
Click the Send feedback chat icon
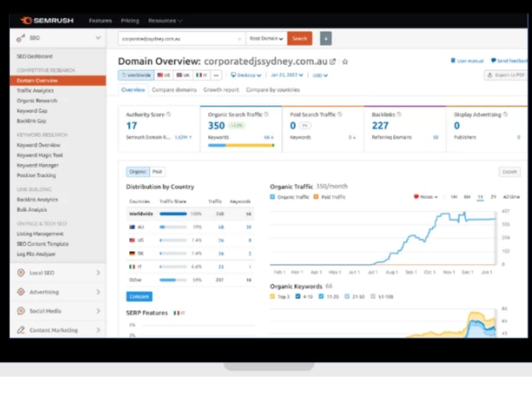point(493,61)
